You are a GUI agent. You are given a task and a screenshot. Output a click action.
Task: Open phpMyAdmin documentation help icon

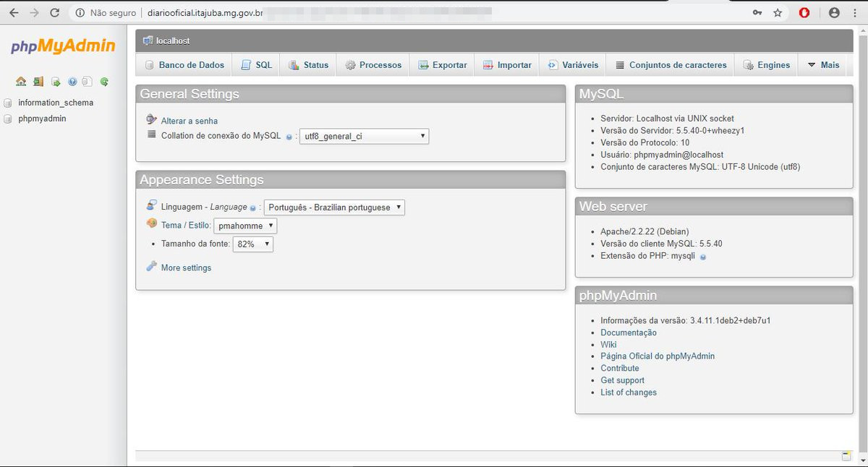tap(72, 82)
